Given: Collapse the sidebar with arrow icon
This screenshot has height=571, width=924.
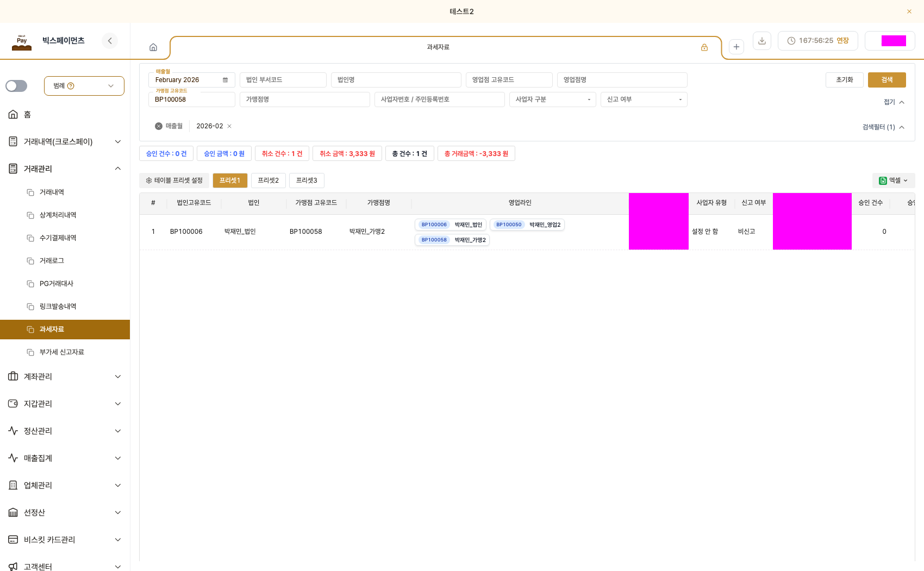Looking at the screenshot, I should (x=110, y=41).
